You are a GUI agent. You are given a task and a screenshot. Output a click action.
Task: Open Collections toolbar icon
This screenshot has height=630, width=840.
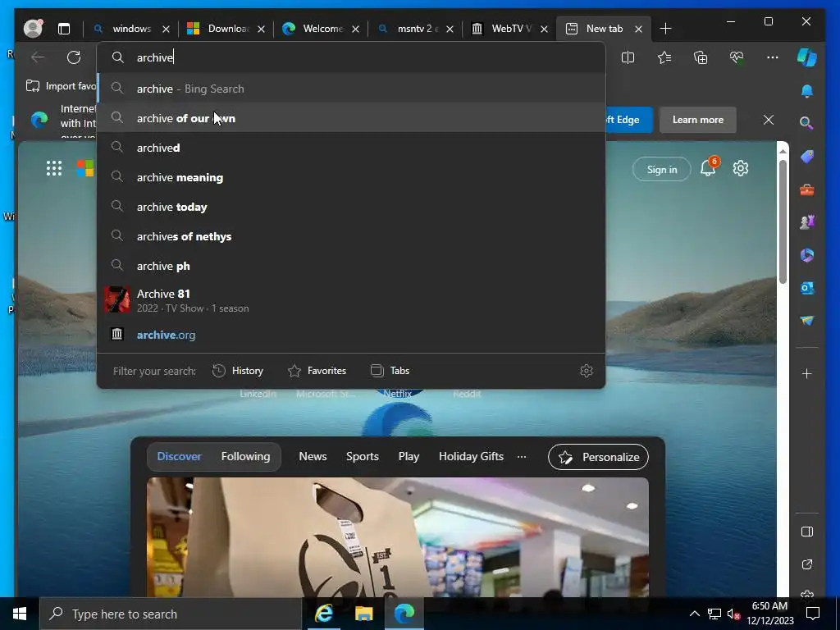(701, 57)
